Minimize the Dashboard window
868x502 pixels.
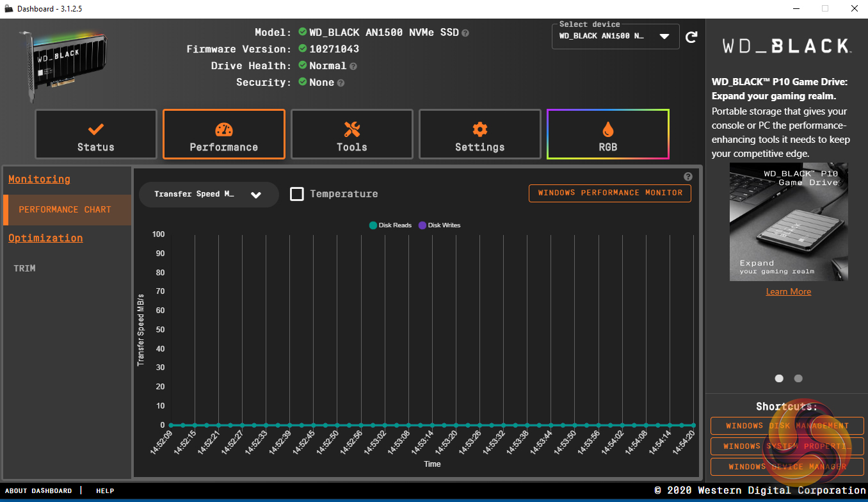pos(796,8)
